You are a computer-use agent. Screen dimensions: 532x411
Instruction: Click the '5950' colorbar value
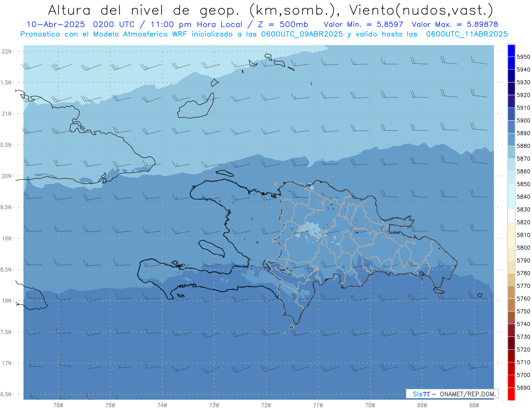524,57
